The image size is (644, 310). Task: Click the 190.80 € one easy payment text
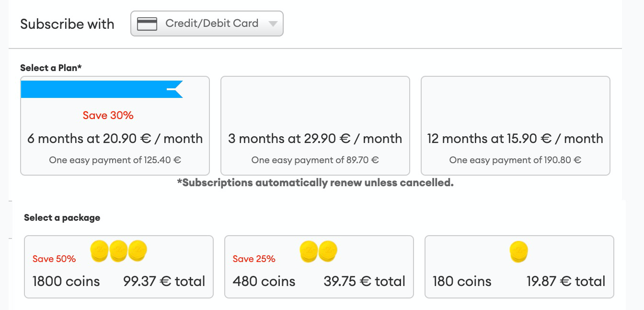[515, 160]
